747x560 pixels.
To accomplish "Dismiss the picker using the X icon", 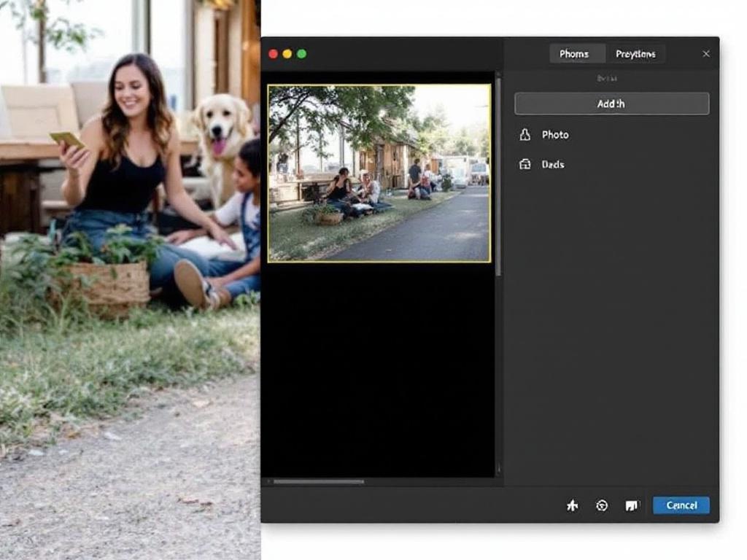I will point(706,53).
